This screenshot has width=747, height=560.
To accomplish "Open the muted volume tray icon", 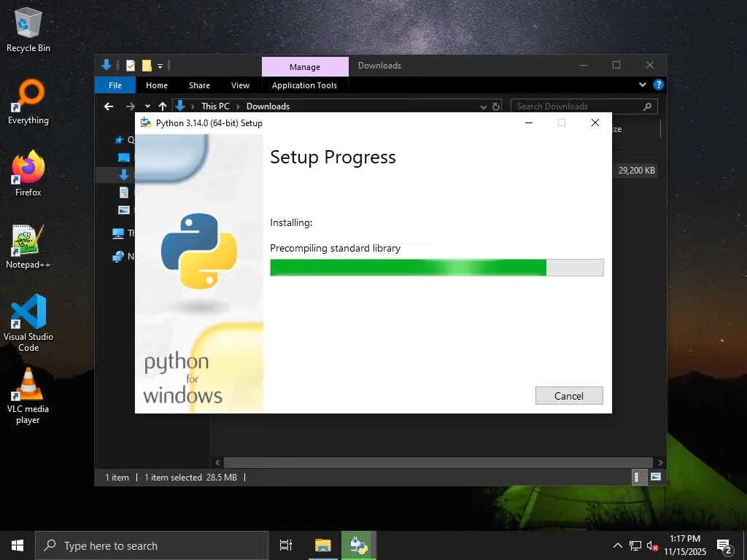I will tap(653, 545).
